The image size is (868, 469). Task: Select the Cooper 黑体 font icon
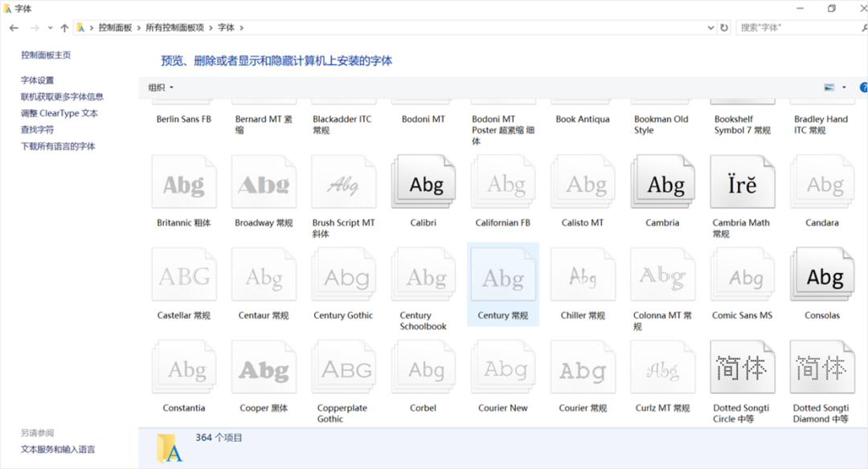(x=264, y=367)
